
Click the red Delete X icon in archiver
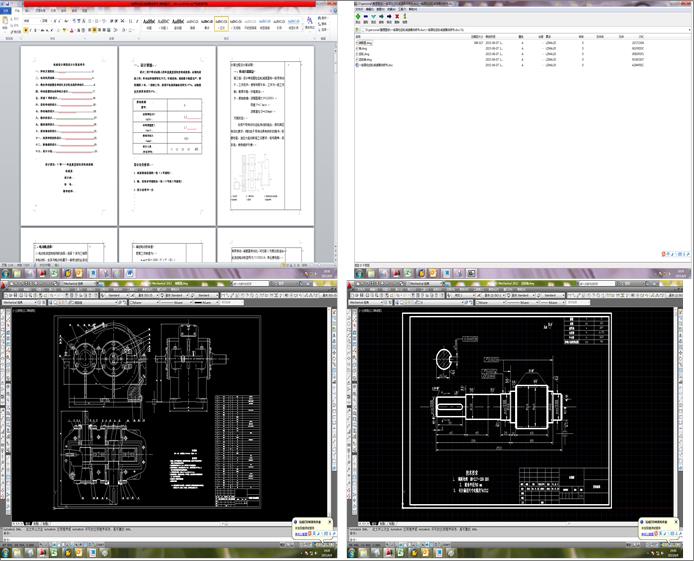coord(397,16)
